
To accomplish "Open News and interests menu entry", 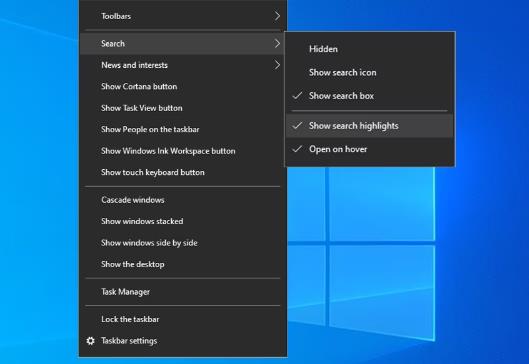I will [183, 65].
